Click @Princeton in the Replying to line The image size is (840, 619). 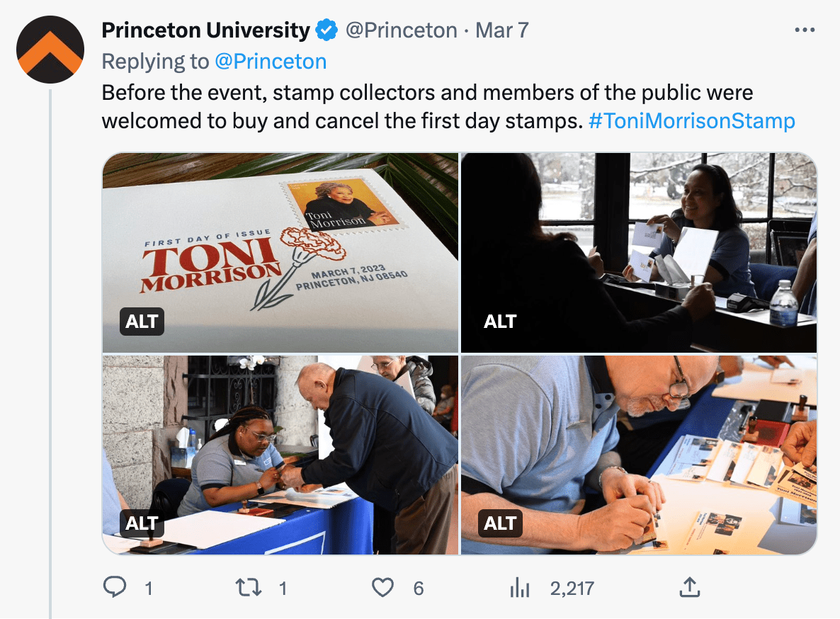pos(270,62)
